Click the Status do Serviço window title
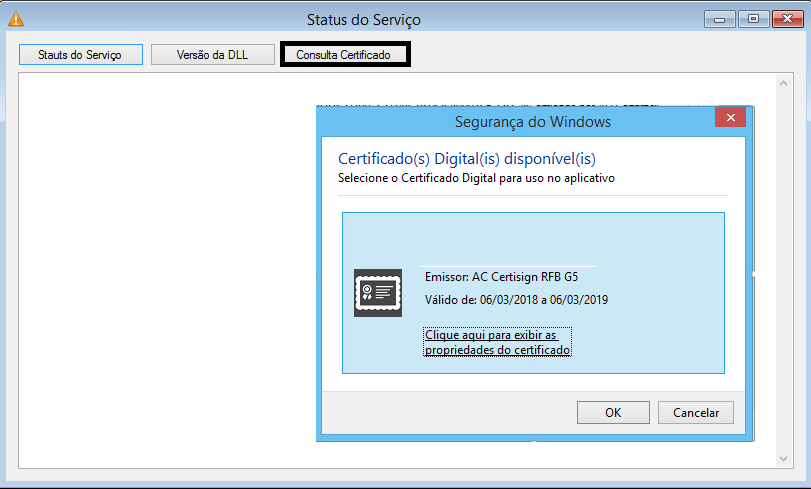 [x=362, y=19]
